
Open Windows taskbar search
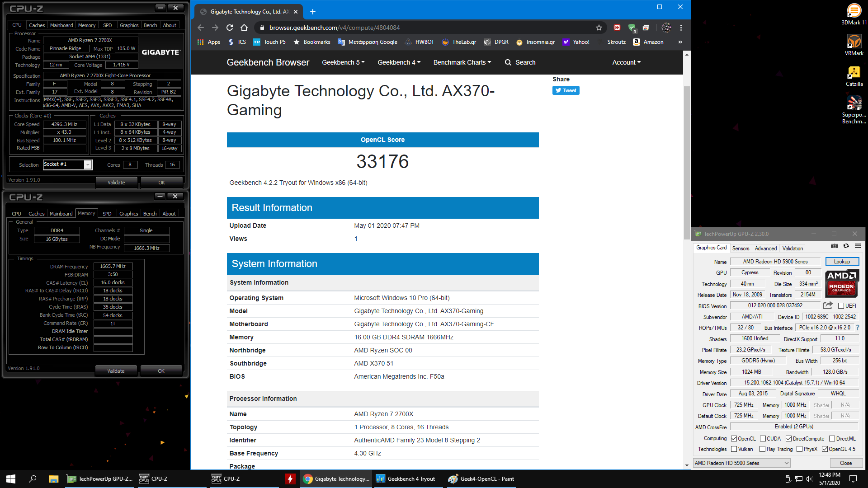(33, 479)
